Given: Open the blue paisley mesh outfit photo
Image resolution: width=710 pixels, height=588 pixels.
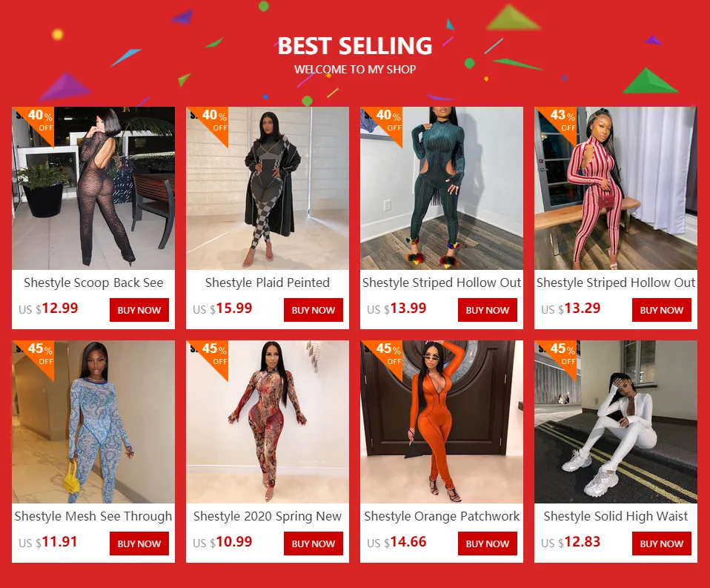Looking at the screenshot, I should (93, 422).
